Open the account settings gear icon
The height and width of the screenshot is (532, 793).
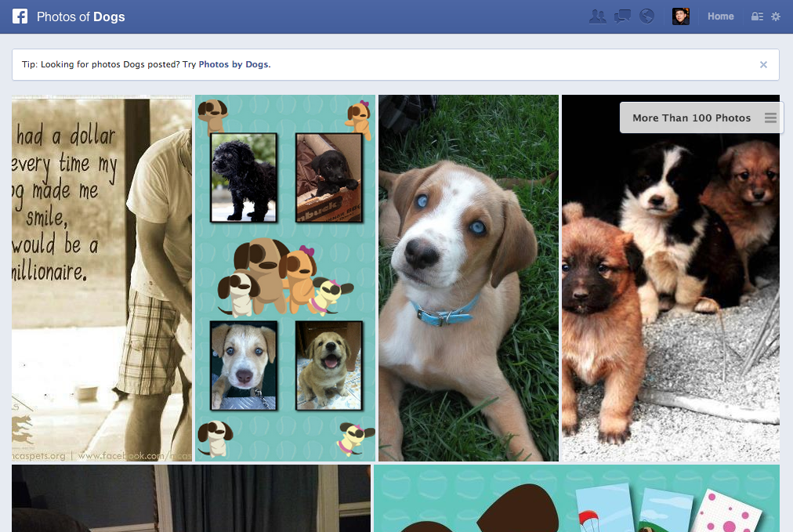point(776,16)
